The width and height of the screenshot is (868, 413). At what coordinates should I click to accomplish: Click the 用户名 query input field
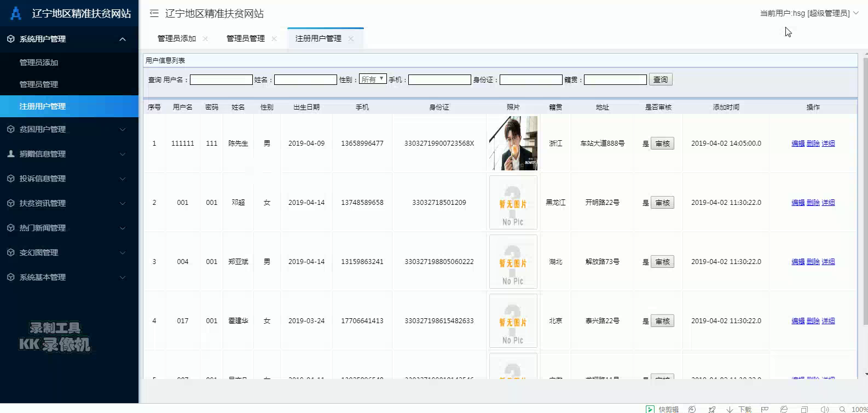221,79
